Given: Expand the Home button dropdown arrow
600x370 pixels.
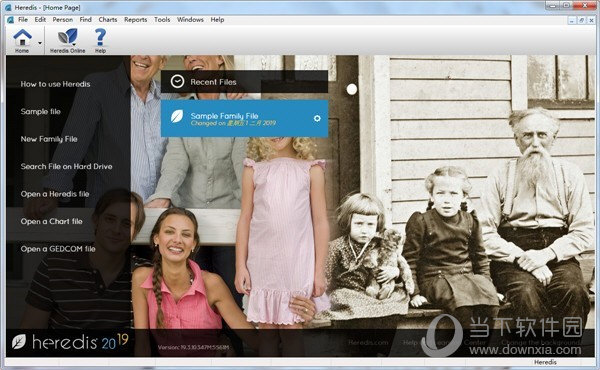Looking at the screenshot, I should [40, 42].
